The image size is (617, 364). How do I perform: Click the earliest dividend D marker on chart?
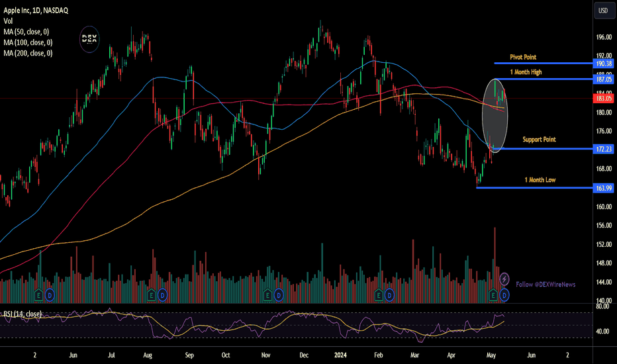50,295
